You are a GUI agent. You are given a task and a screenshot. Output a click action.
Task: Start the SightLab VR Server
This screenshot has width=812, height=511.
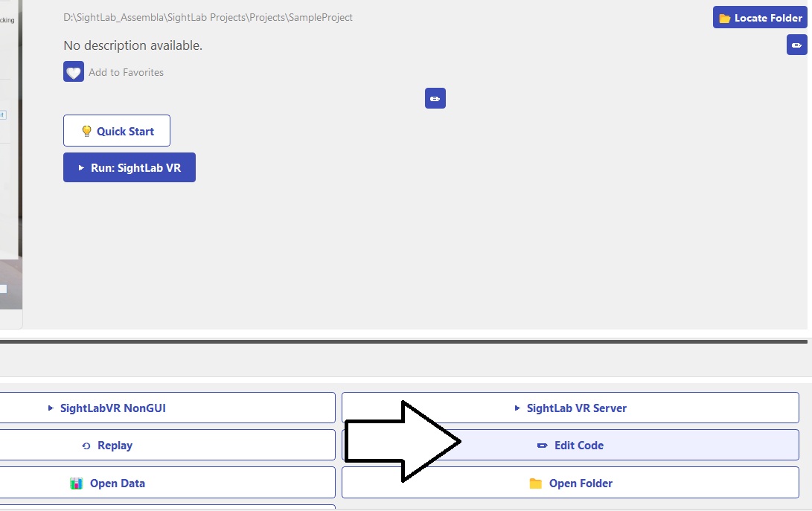point(570,408)
